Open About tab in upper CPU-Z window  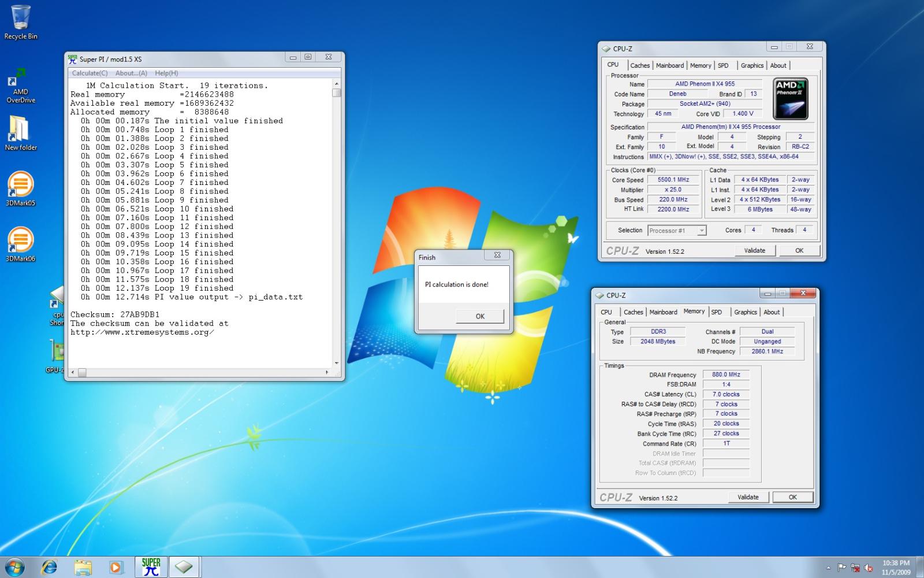778,65
